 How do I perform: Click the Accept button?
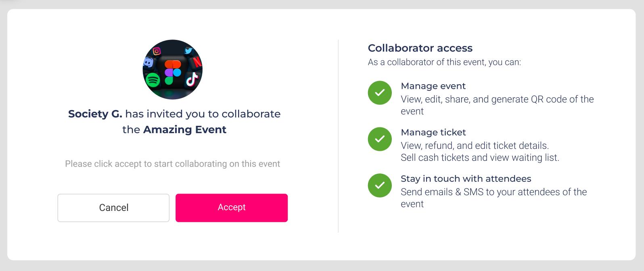point(232,208)
